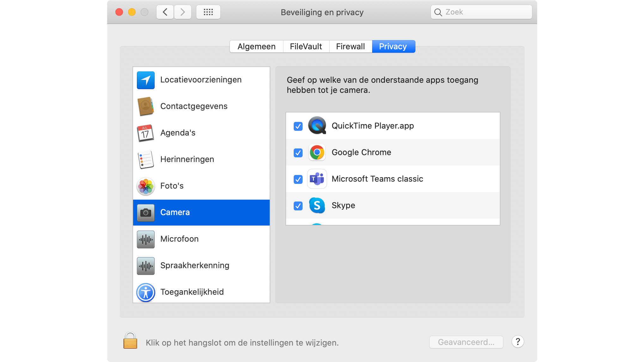Toggle Google Chrome camera checkbox

click(x=298, y=153)
